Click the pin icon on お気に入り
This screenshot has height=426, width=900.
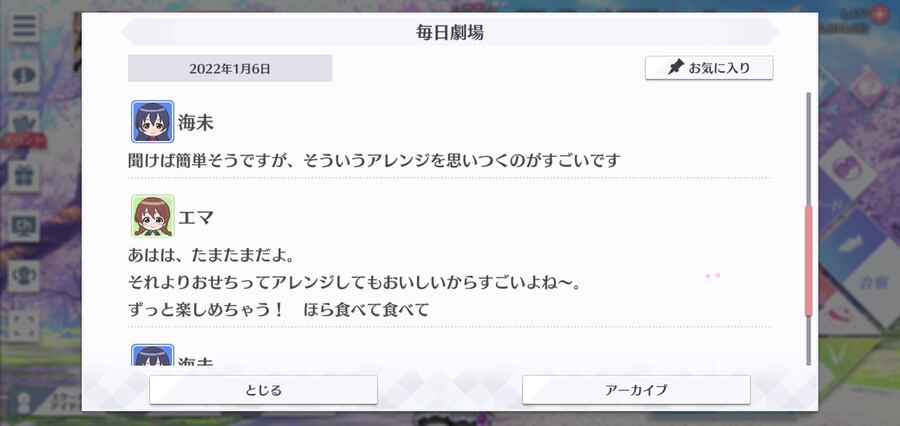676,68
